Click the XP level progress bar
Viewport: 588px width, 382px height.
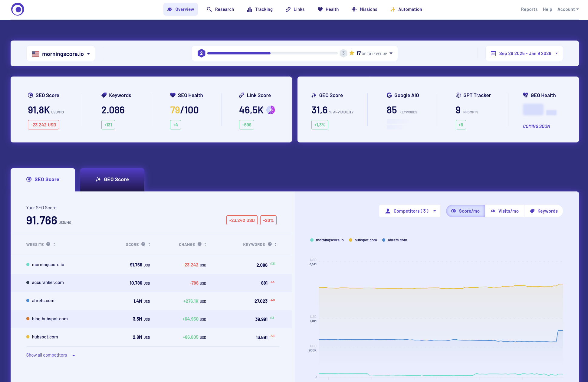coord(272,53)
